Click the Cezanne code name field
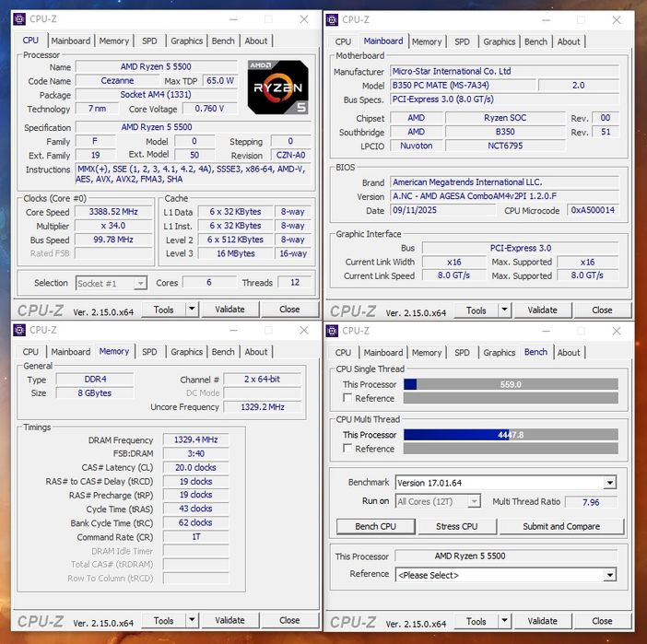647x644 pixels. [x=117, y=80]
